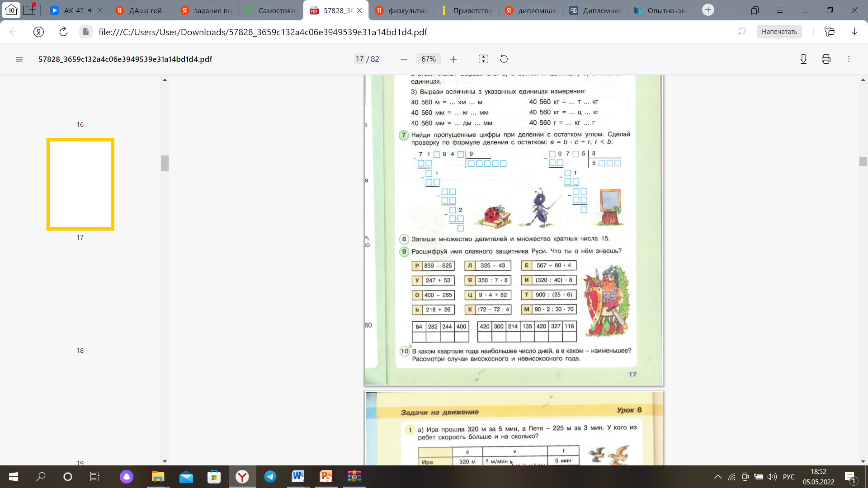Switch to the задание по tab

click(207, 10)
